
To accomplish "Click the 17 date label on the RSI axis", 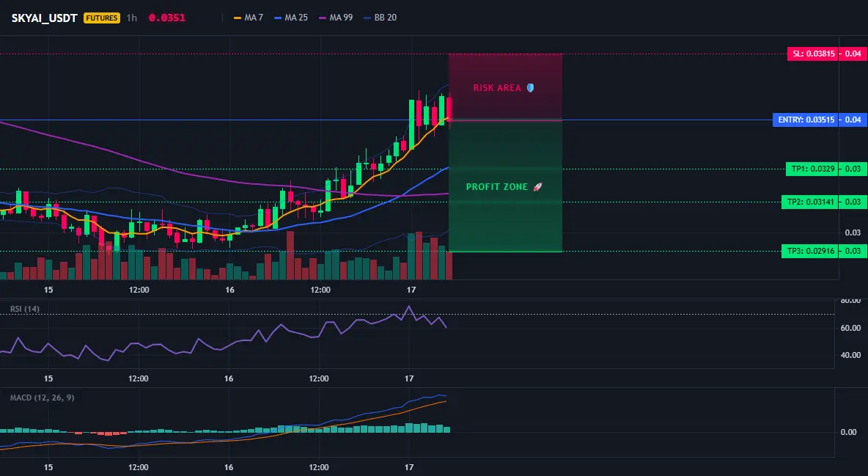I will 409,378.
